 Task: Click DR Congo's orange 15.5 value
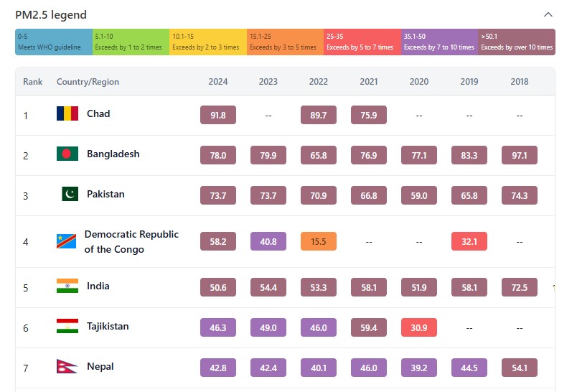[319, 242]
